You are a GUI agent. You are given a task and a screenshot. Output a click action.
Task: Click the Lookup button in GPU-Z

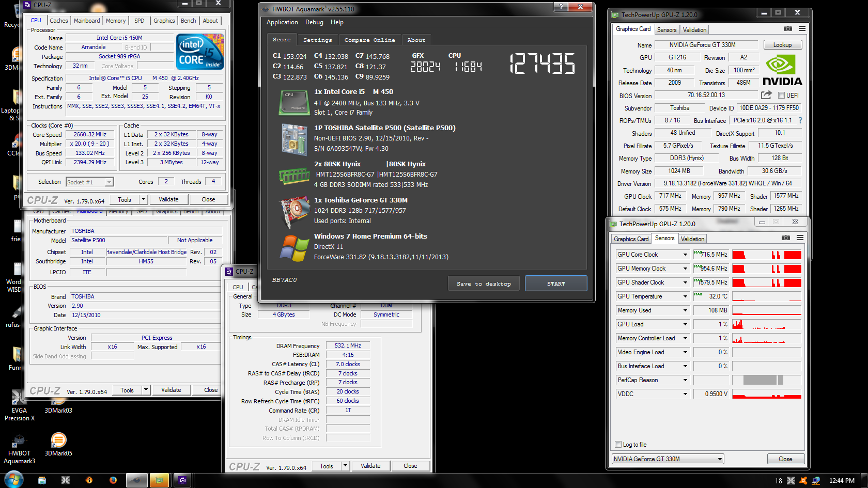click(782, 45)
